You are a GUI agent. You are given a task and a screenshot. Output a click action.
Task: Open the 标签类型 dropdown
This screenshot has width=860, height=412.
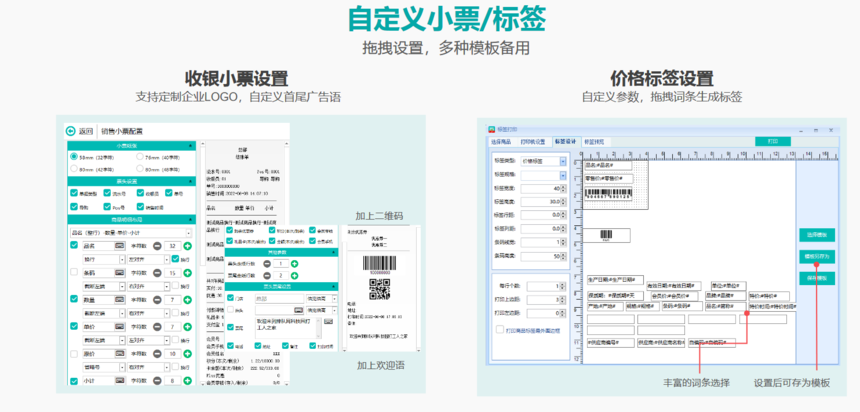(x=563, y=161)
